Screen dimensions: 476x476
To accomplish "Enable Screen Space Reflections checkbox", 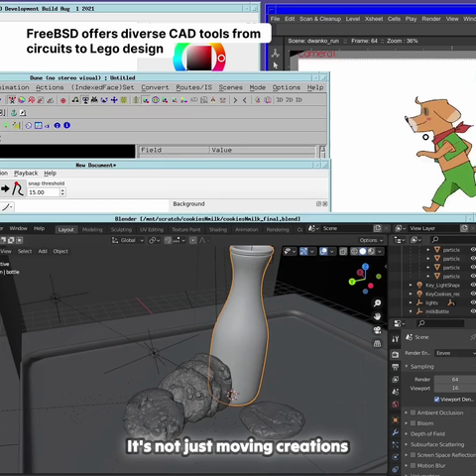I will [413, 455].
